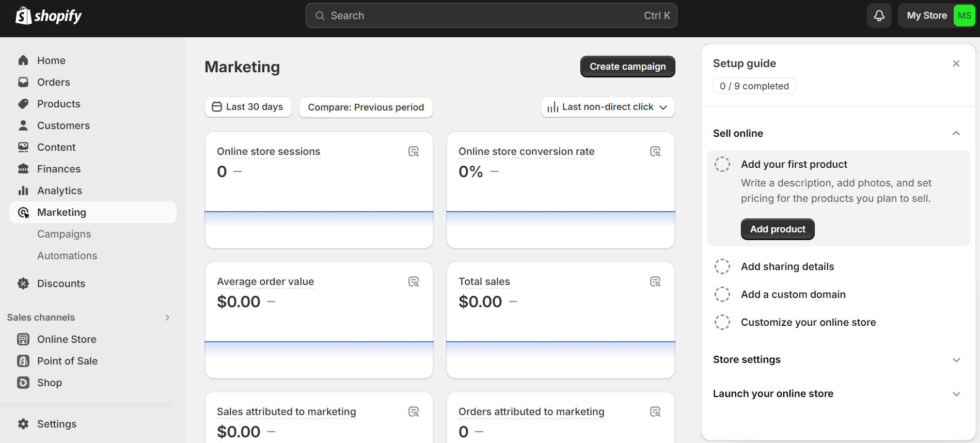The height and width of the screenshot is (443, 980).
Task: Open Orders from the sidebar
Action: pyautogui.click(x=93, y=82)
